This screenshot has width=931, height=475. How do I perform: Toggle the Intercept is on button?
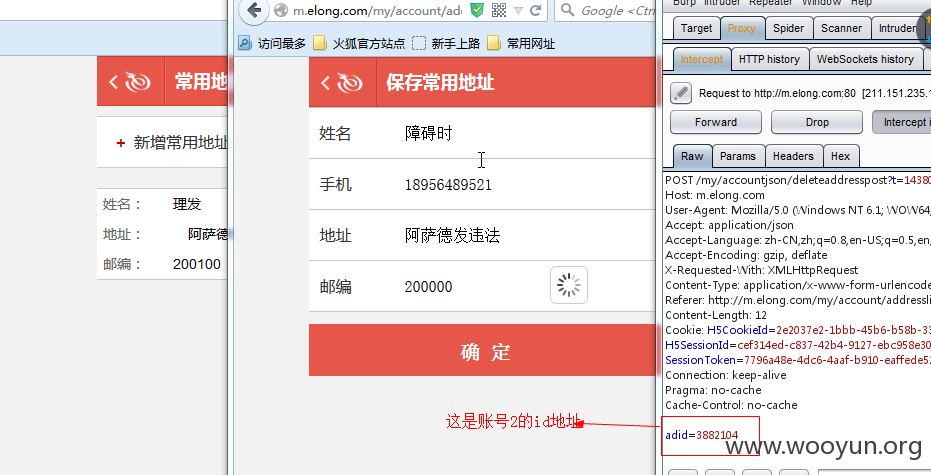(901, 122)
